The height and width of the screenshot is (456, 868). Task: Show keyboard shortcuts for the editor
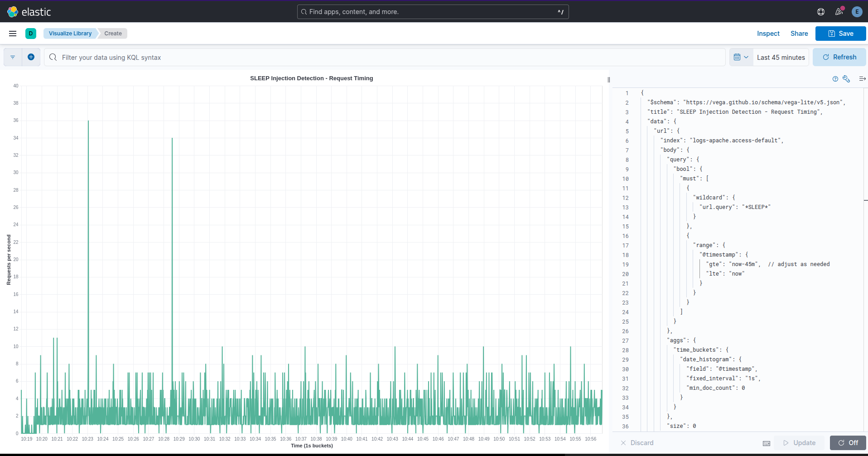766,443
